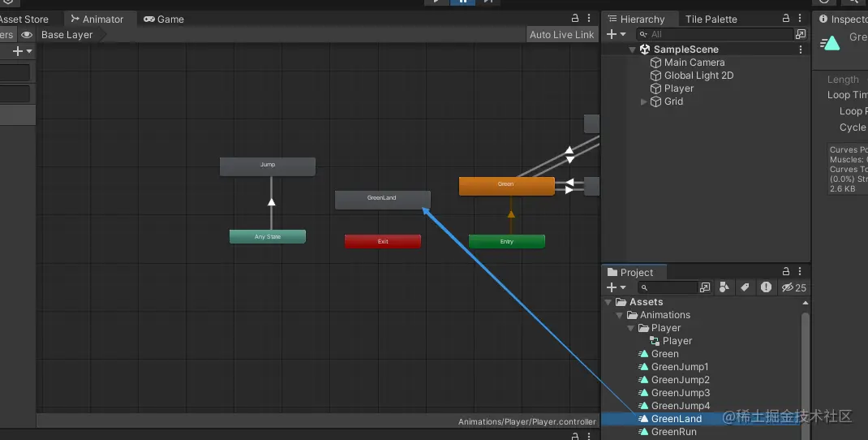Select Global Light 2D object
The image size is (868, 440).
click(698, 75)
